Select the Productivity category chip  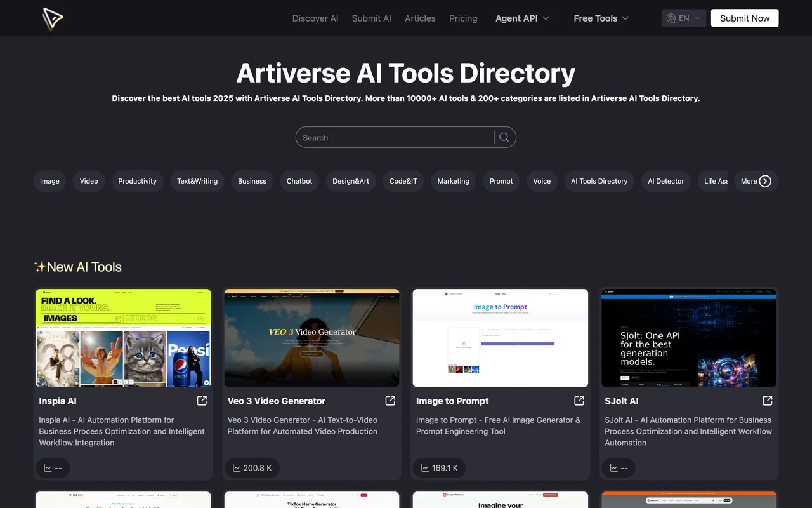[138, 181]
